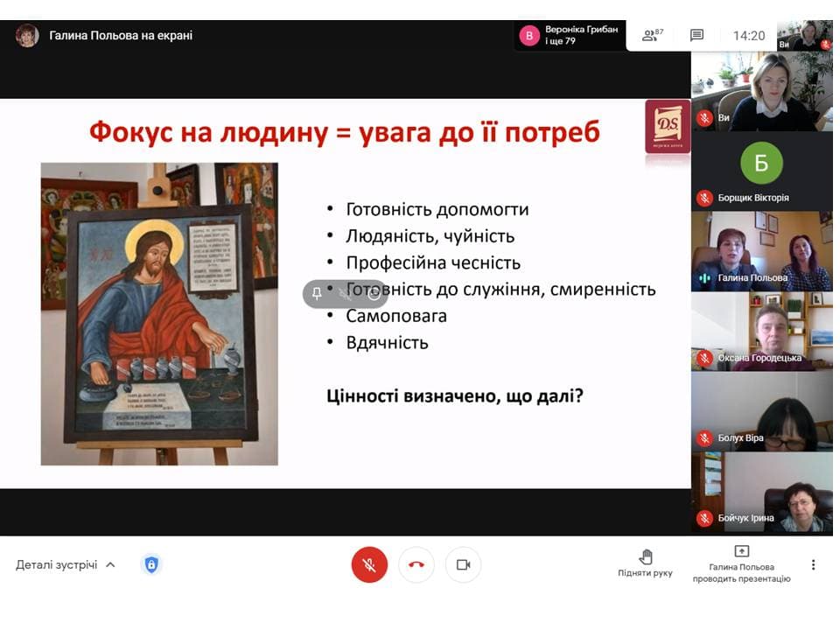Viewport: 840px width, 630px height.
Task: Click the text 'Цінності визначено, що далі?'
Action: [455, 396]
